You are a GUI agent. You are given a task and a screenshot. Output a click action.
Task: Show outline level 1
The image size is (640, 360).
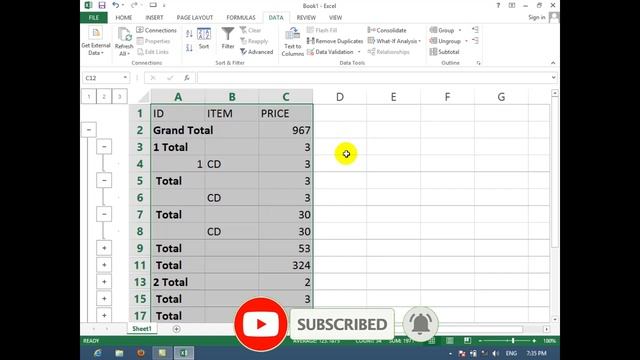point(89,97)
